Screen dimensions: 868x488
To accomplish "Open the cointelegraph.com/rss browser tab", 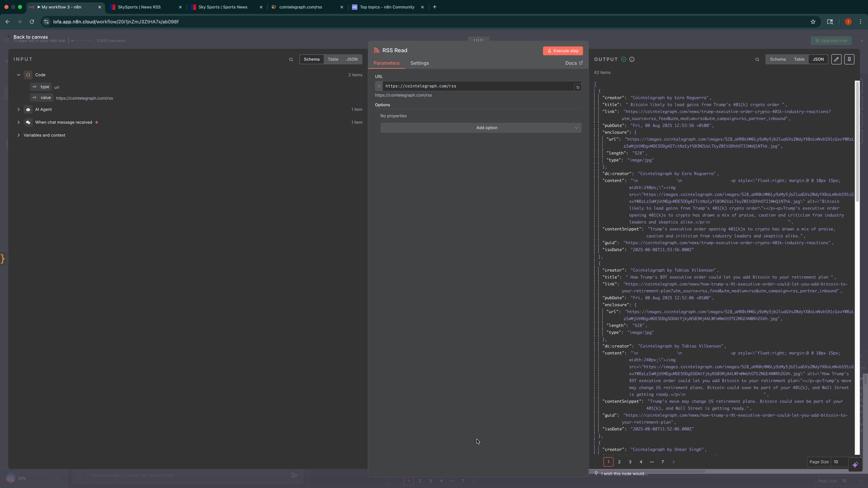I will click(x=301, y=7).
